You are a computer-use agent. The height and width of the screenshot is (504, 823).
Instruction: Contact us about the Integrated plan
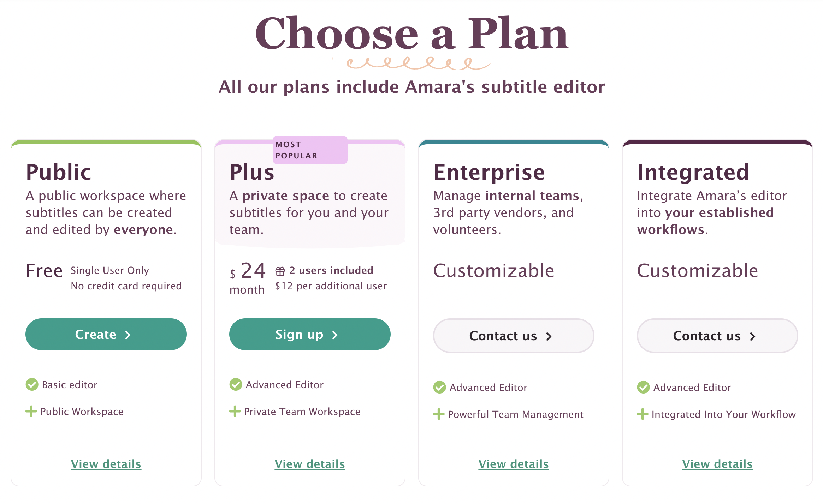[x=717, y=336]
